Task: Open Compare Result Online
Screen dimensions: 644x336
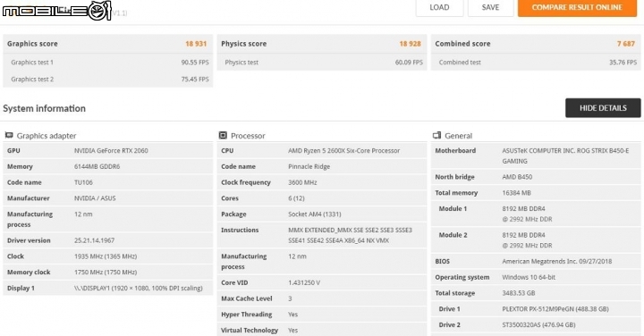Action: (577, 7)
